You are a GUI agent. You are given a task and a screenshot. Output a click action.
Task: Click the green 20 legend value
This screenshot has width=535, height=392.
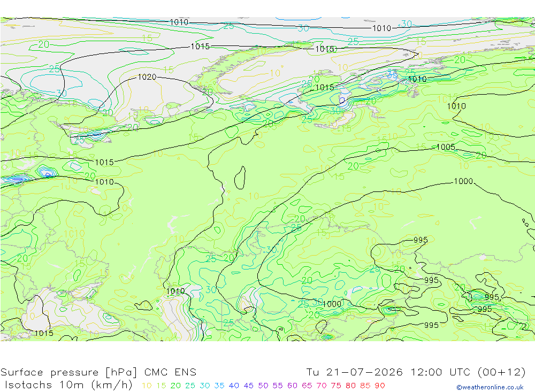click(x=175, y=386)
